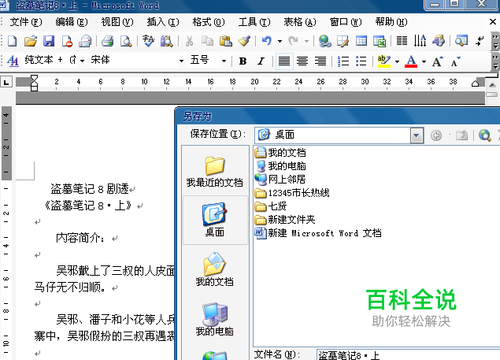This screenshot has width=500, height=360.
Task: Expand the undo history arrow
Action: click(x=280, y=41)
